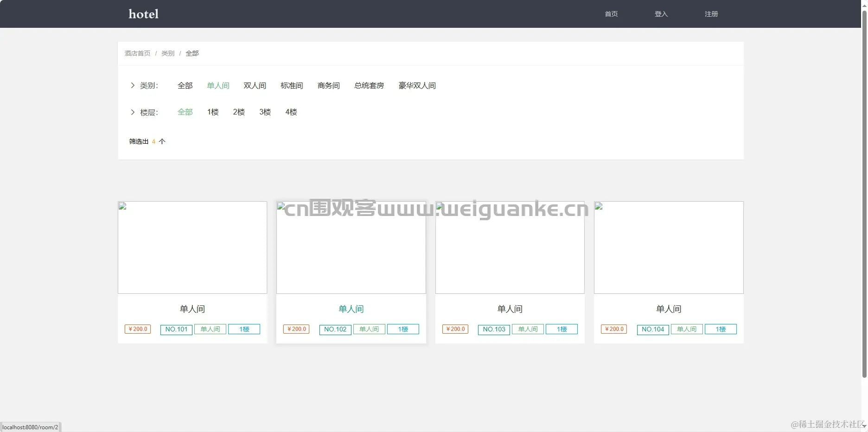
Task: Click the 单人间 tag beside NO.103
Action: (528, 330)
